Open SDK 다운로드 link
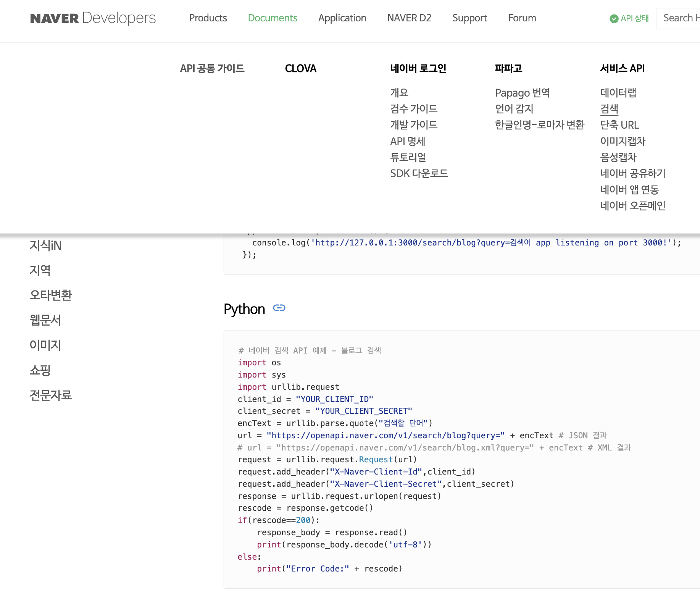The width and height of the screenshot is (700, 607). [x=419, y=173]
